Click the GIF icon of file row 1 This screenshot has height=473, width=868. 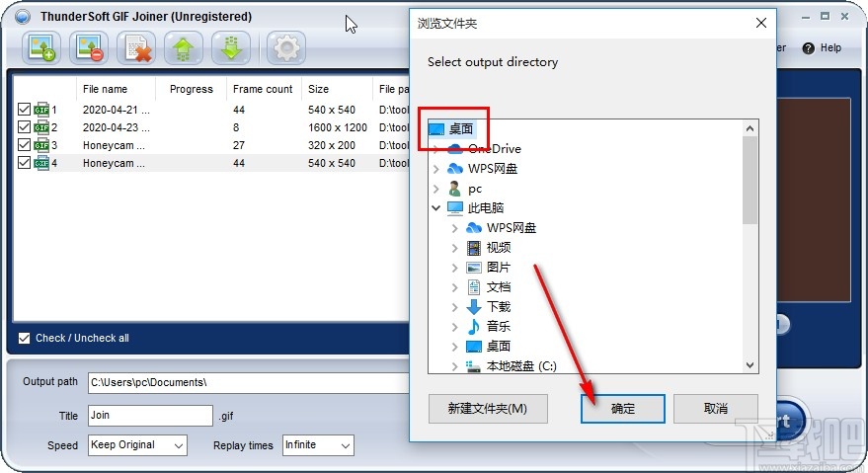[41, 109]
